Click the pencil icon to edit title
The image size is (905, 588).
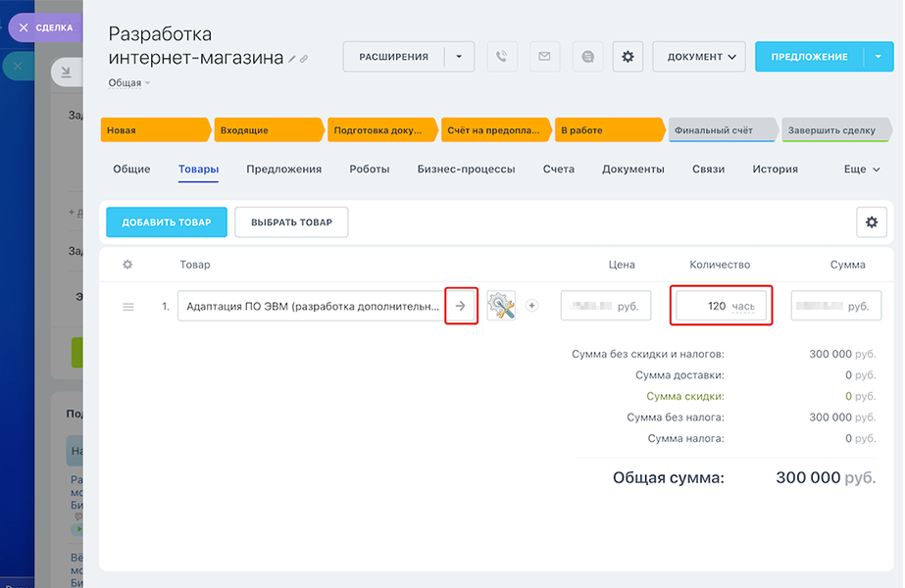(291, 60)
